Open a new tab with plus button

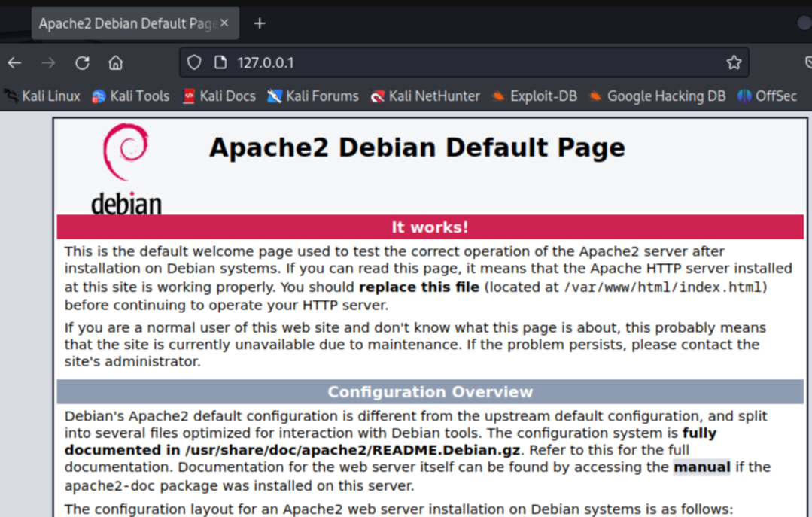pos(260,23)
